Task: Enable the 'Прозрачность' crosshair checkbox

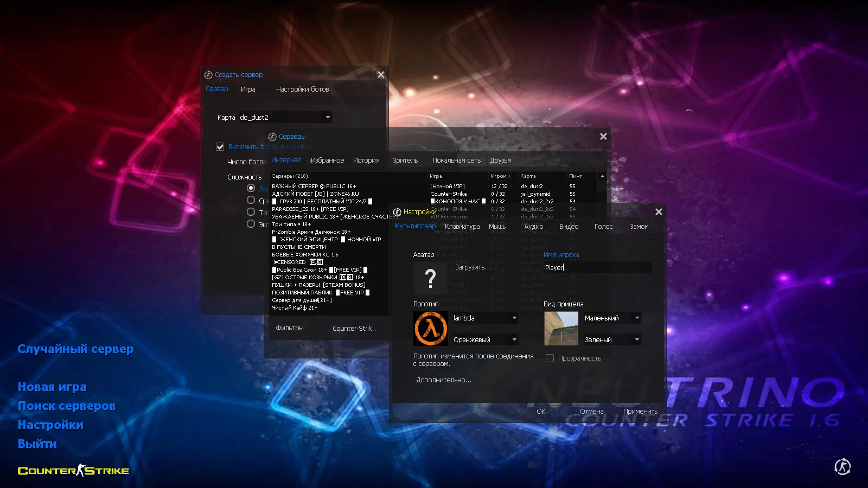Action: pyautogui.click(x=550, y=358)
